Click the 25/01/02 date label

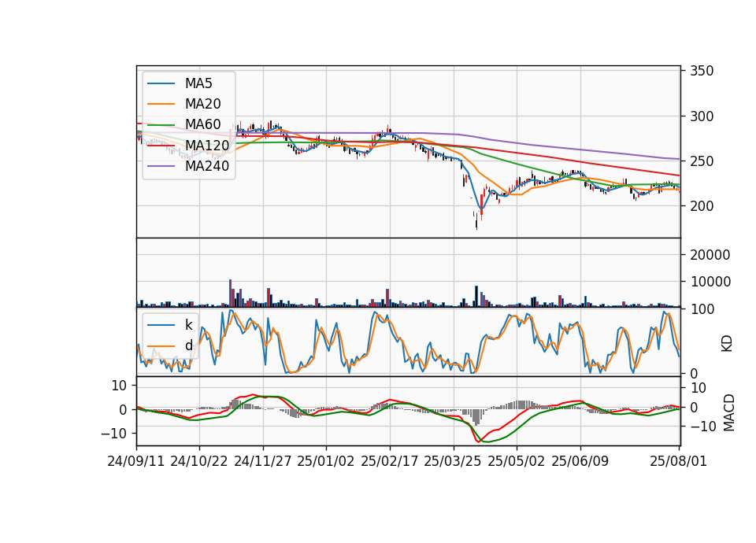pyautogui.click(x=326, y=461)
